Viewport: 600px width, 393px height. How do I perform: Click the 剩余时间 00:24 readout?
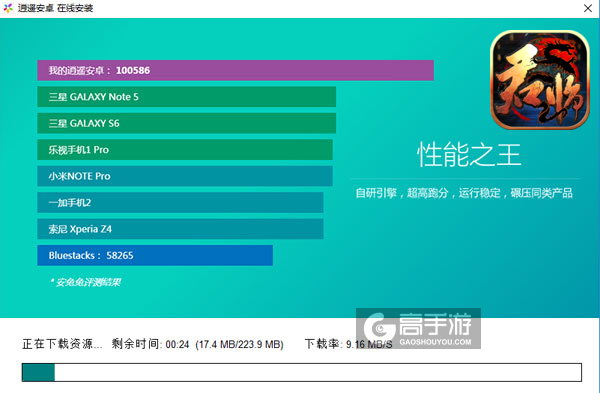150,344
